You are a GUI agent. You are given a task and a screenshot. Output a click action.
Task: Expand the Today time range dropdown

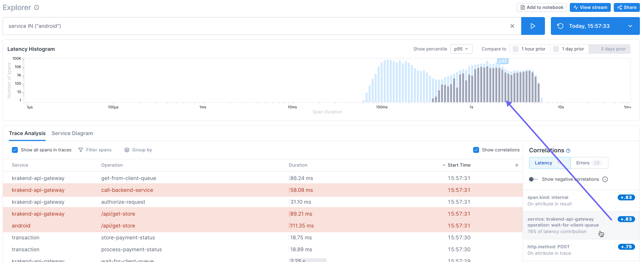[x=630, y=26]
